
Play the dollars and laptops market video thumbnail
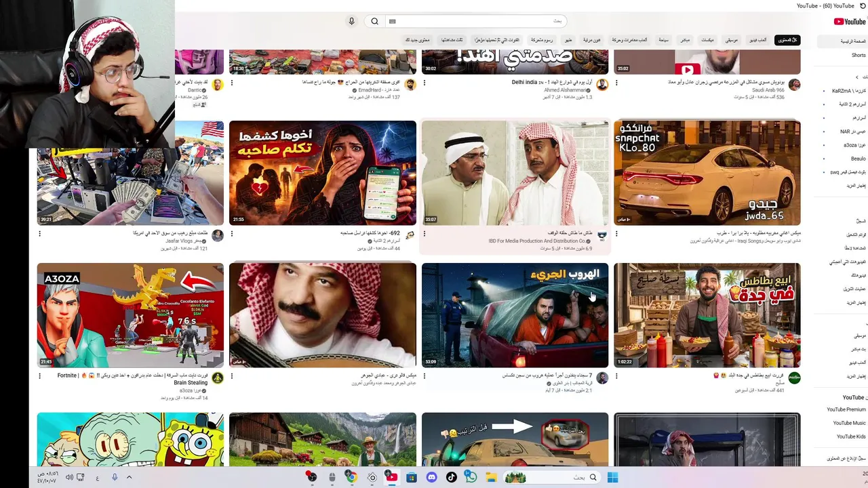pyautogui.click(x=130, y=173)
